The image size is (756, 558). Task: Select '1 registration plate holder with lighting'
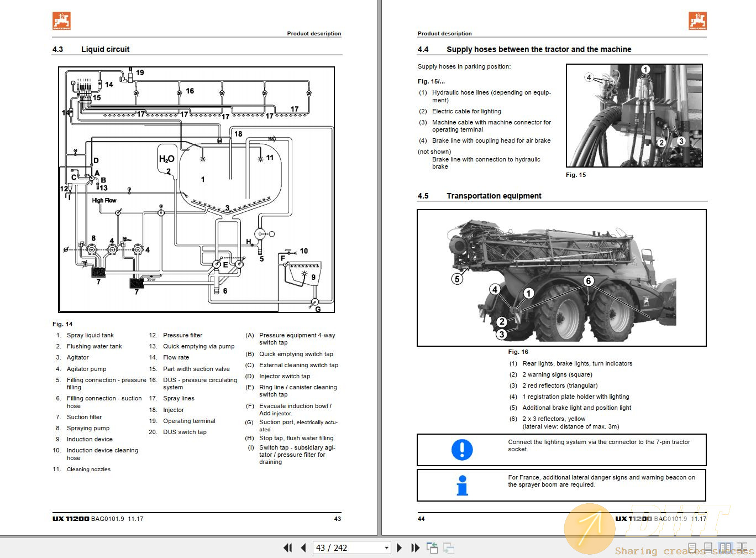576,397
